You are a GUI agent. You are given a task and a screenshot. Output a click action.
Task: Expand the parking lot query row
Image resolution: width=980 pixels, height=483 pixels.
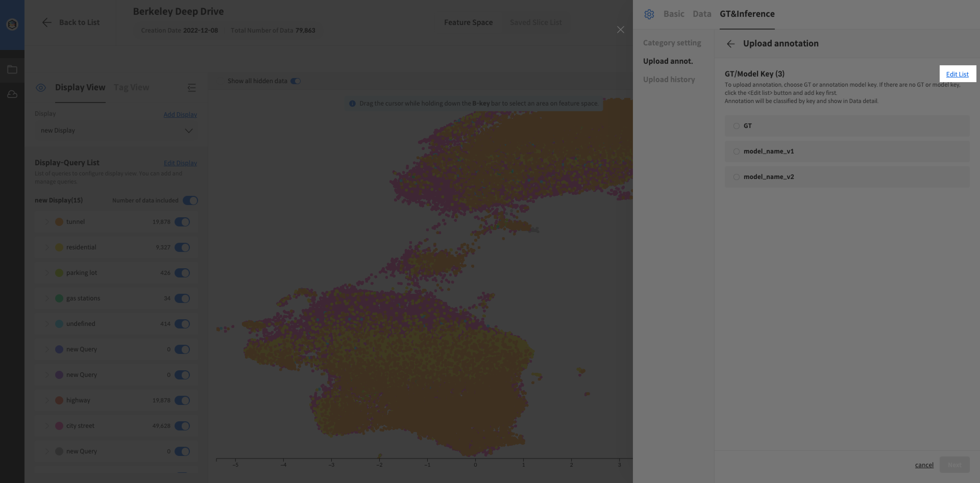tap(47, 273)
